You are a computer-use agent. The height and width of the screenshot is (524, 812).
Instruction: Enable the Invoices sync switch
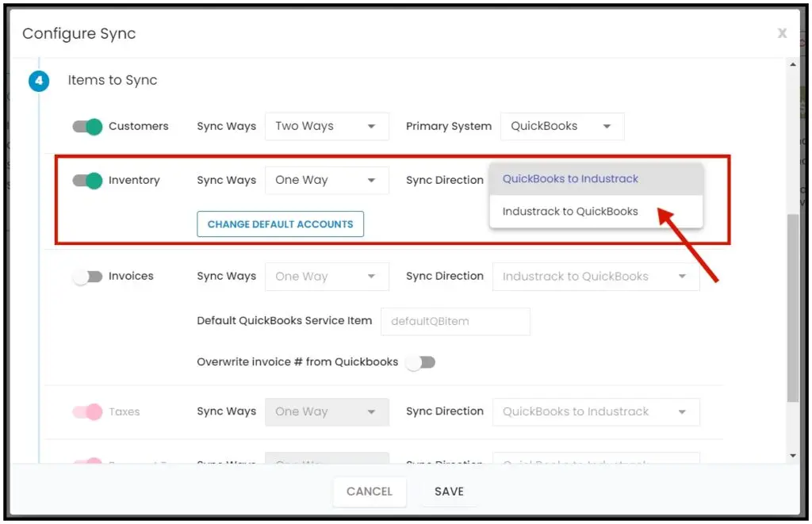tap(87, 277)
